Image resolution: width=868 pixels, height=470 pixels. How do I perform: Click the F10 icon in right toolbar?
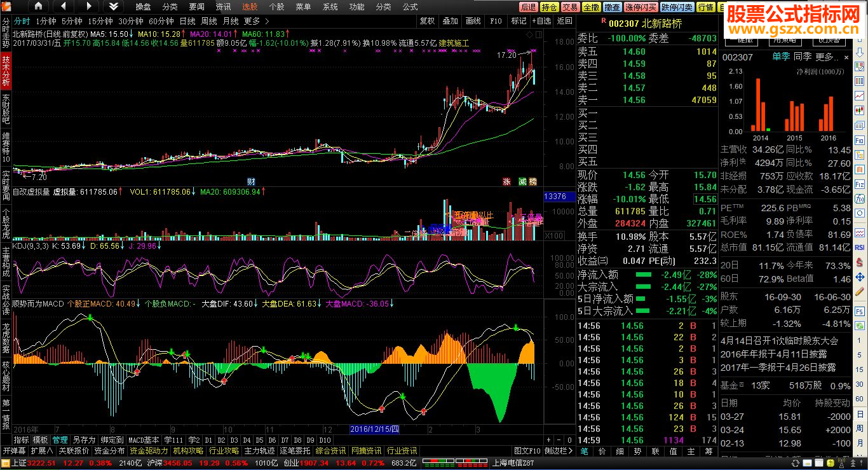[x=860, y=141]
